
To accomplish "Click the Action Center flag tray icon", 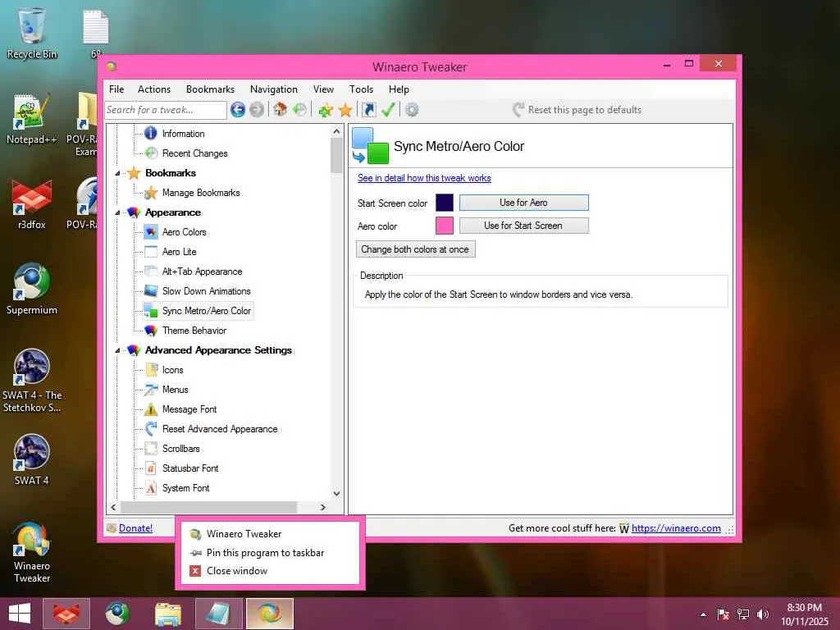I will point(723,614).
